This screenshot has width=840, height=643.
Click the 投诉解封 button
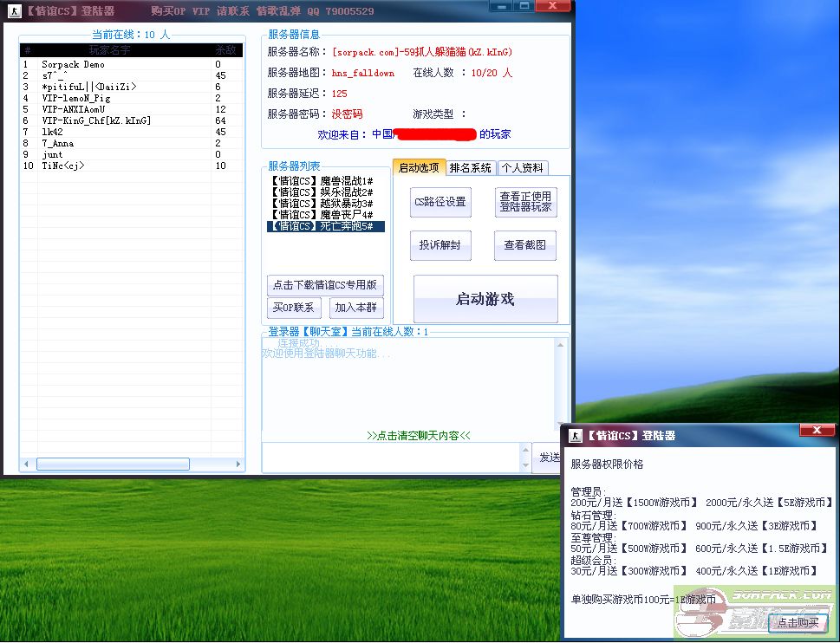(x=440, y=245)
